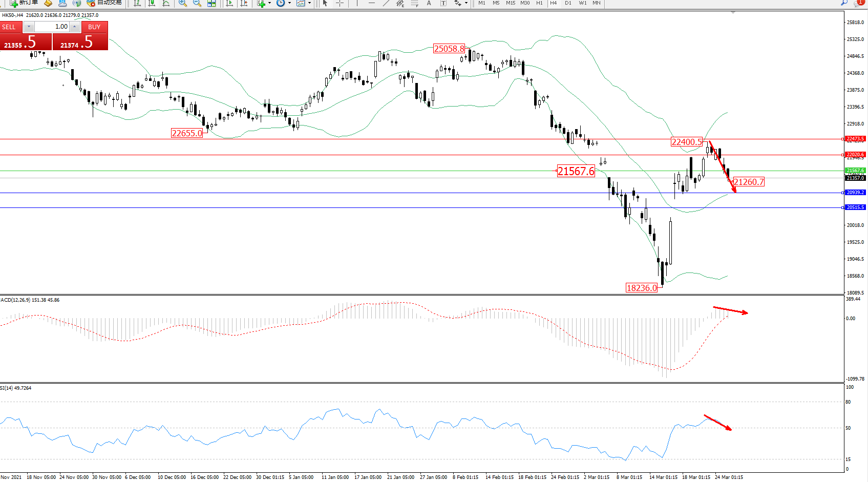Enable chart auto scroll icon

tap(229, 3)
